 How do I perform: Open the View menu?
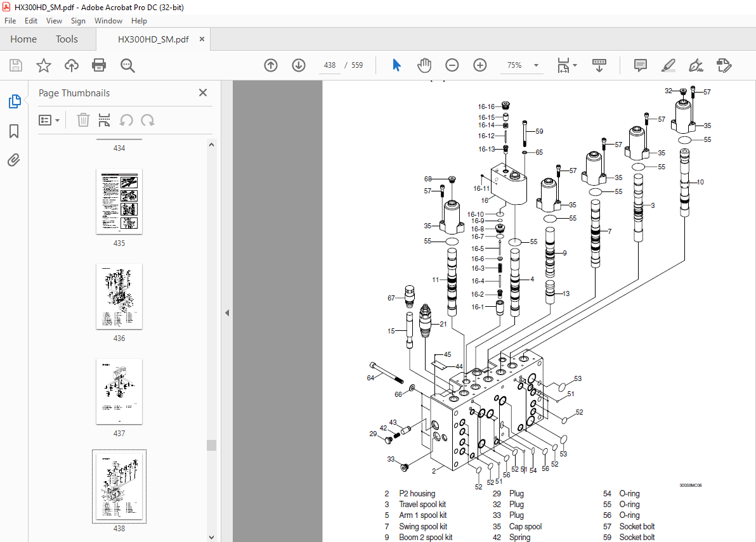click(54, 21)
